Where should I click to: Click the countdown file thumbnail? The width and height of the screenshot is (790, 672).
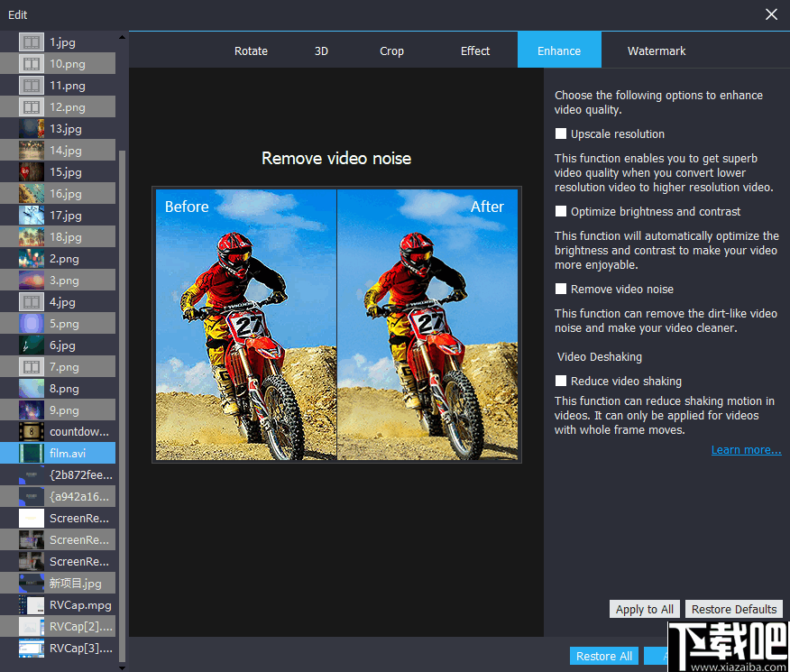[x=58, y=431]
